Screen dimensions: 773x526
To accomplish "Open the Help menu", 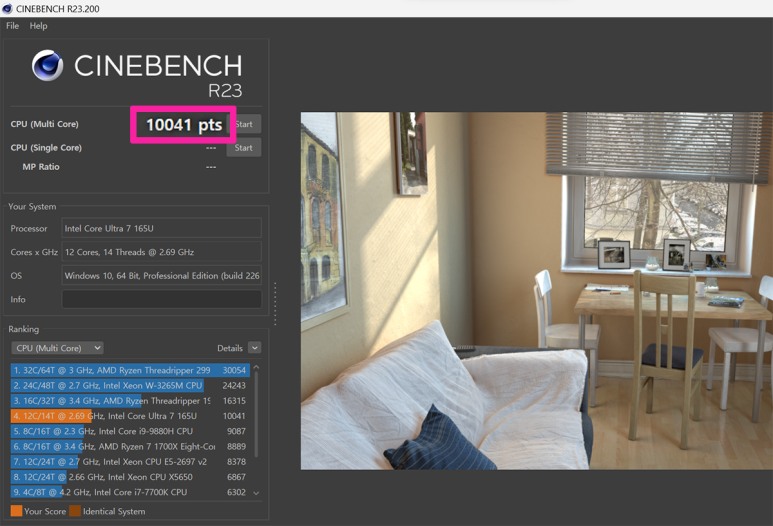I will 38,26.
